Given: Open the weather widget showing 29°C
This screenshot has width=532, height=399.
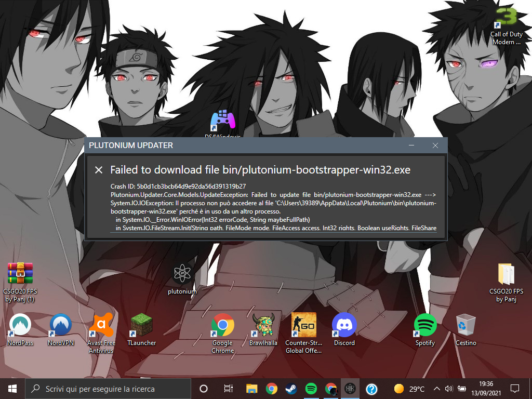Looking at the screenshot, I should (x=409, y=389).
